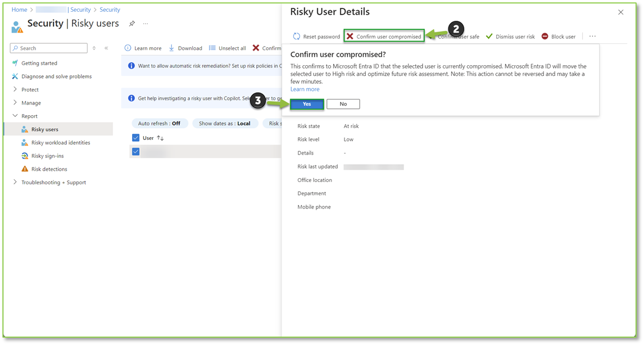
Task: Open the Learn more link in dialog
Action: tap(305, 89)
